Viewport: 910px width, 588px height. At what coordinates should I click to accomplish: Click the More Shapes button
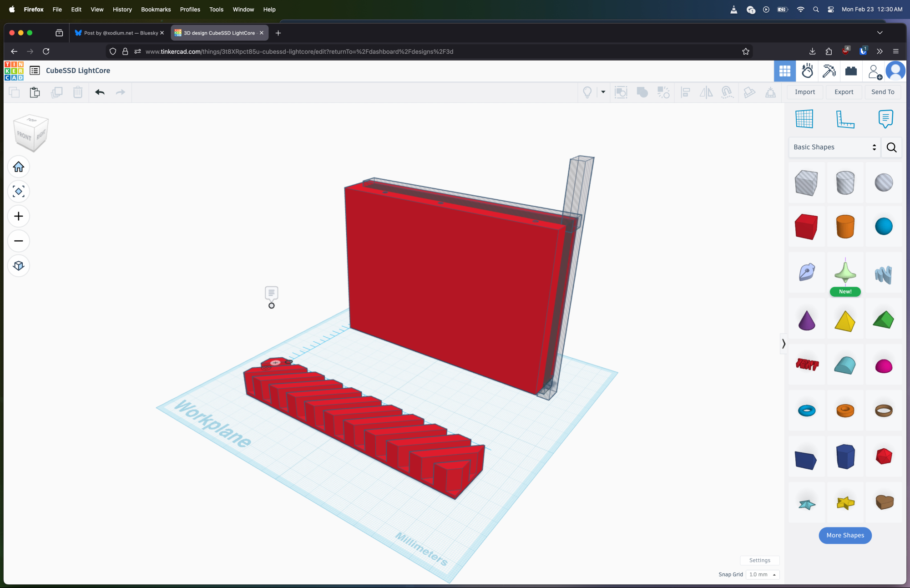pos(845,535)
